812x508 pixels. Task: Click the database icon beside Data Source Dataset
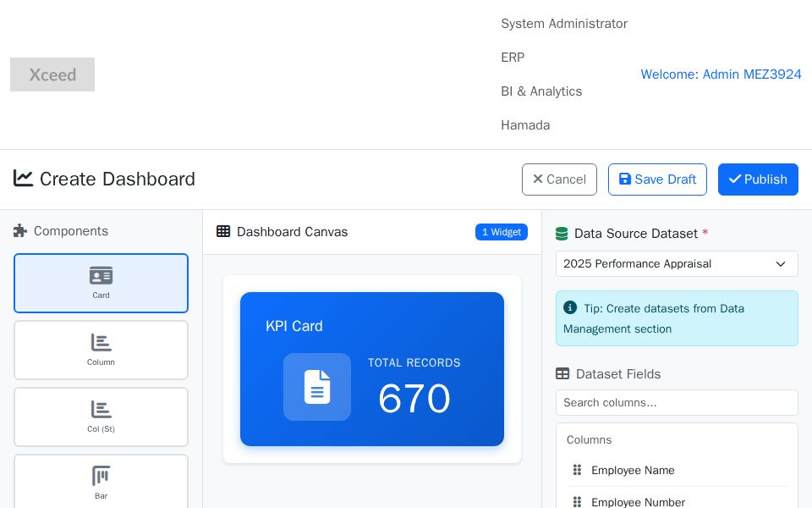click(x=561, y=234)
